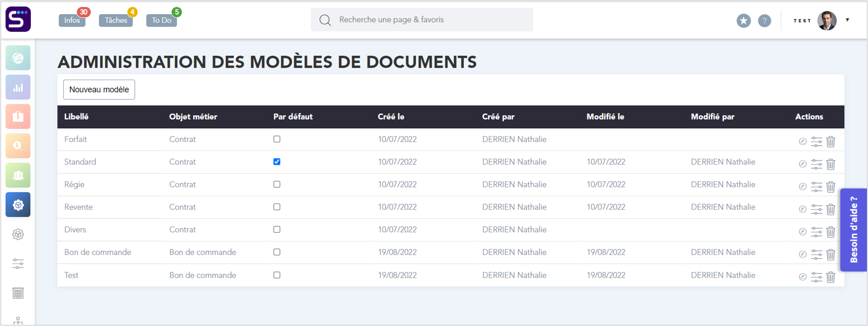This screenshot has height=326, width=868.
Task: Edit the Bon de commande template pencil icon
Action: [803, 255]
